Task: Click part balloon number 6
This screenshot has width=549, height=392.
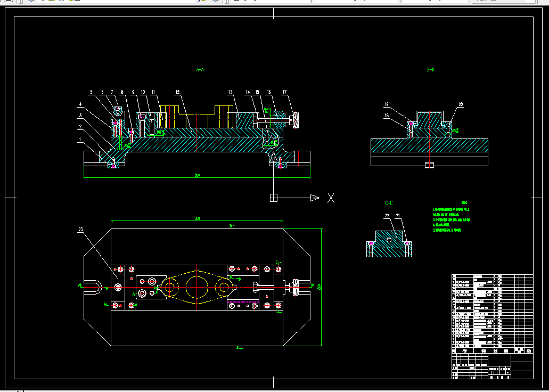Action: point(103,93)
